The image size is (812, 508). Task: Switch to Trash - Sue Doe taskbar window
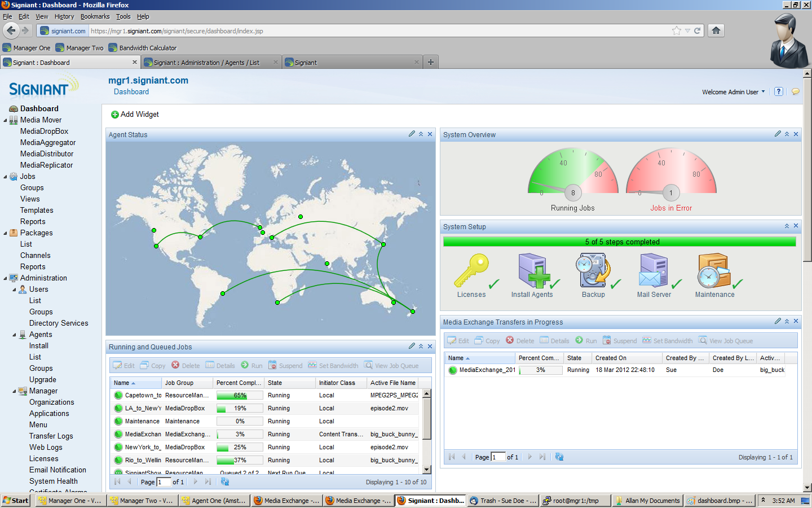(503, 501)
